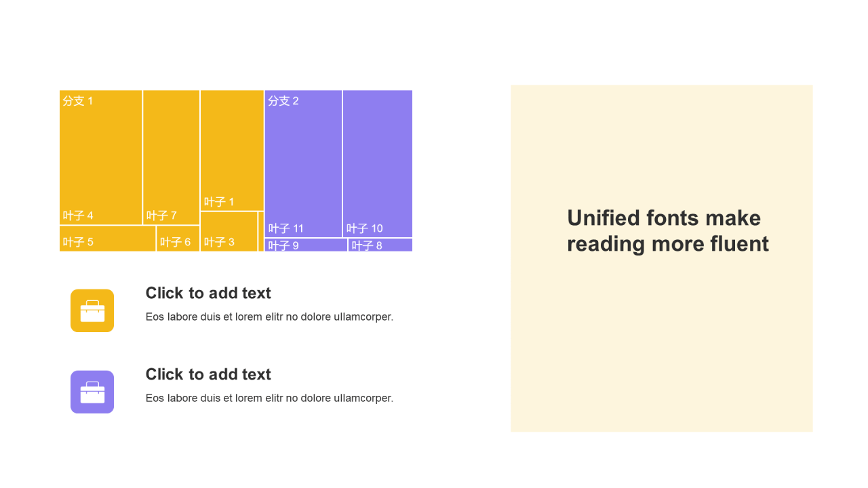The width and height of the screenshot is (868, 488).
Task: Select second 'Eos labore duis' description text
Action: (x=269, y=398)
